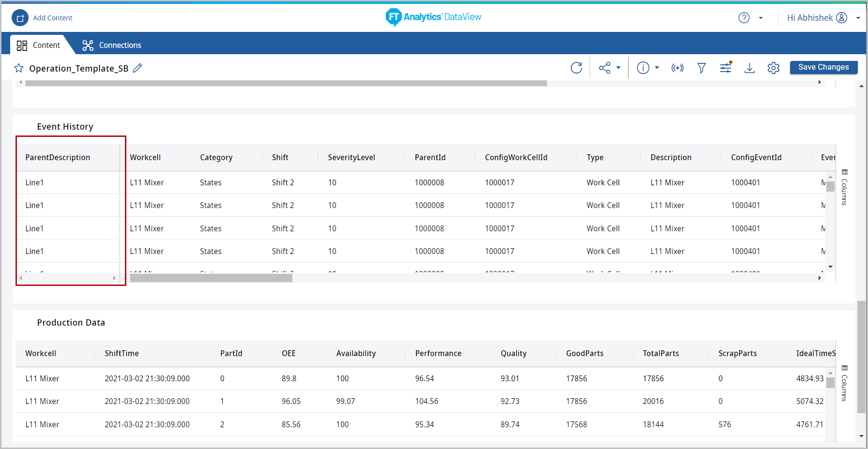868x449 pixels.
Task: Expand the share options dropdown arrow
Action: pyautogui.click(x=618, y=68)
